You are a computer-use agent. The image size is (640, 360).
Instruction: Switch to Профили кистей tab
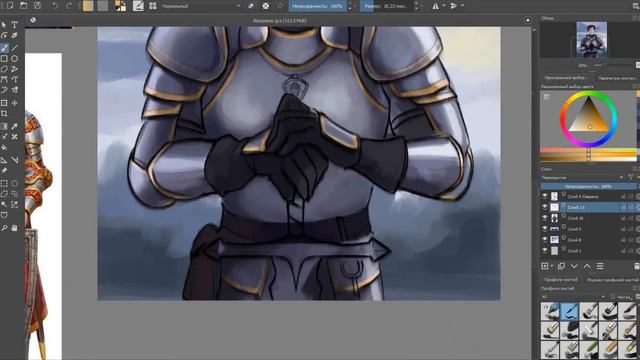coord(561,280)
